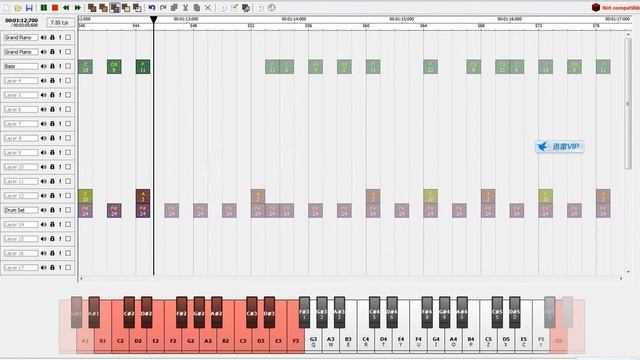Mute the Drum Set layer
This screenshot has height=360, width=640.
[44, 210]
